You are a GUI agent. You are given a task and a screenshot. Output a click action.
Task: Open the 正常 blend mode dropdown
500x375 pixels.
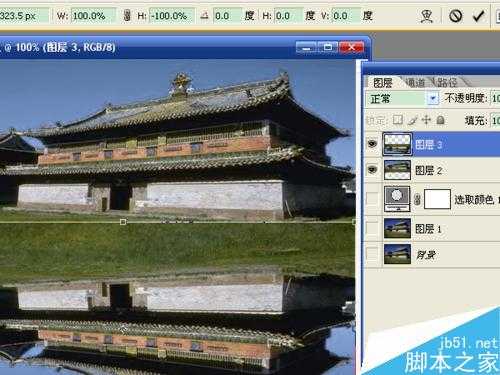click(433, 99)
